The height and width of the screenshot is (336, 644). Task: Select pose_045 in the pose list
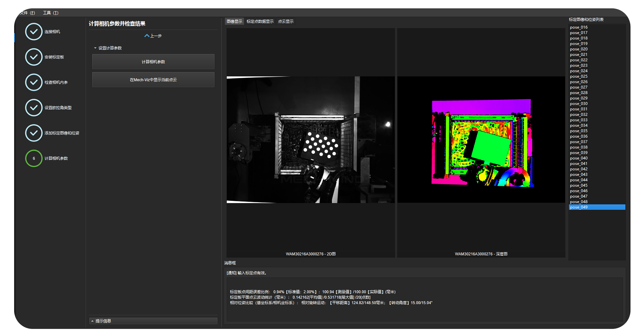(x=597, y=185)
